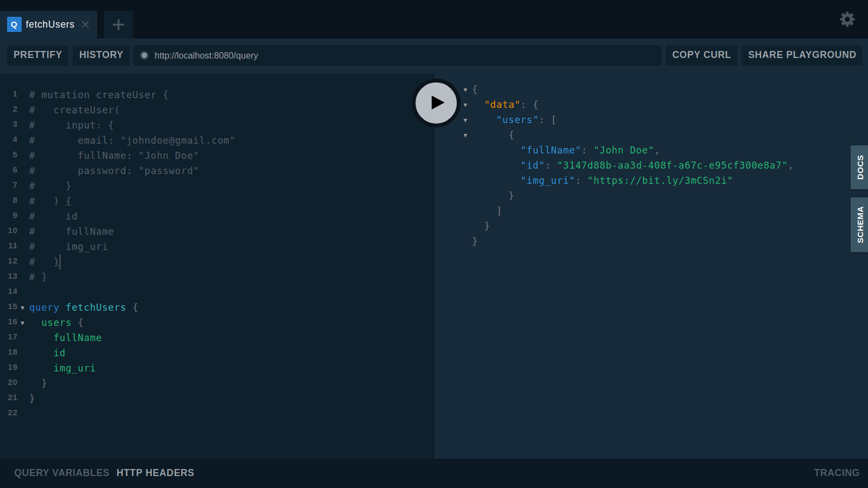The height and width of the screenshot is (488, 868).
Task: Click COPY CURL button
Action: coord(701,55)
